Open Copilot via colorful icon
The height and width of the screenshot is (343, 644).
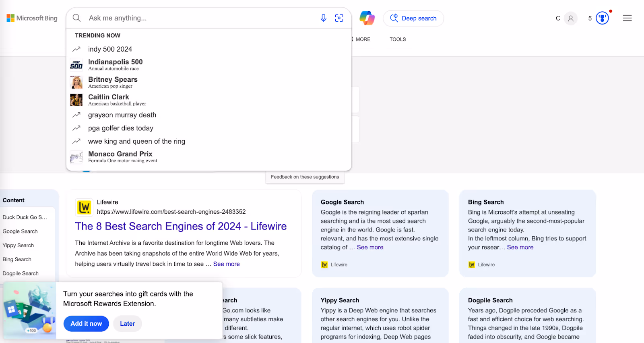click(x=367, y=18)
